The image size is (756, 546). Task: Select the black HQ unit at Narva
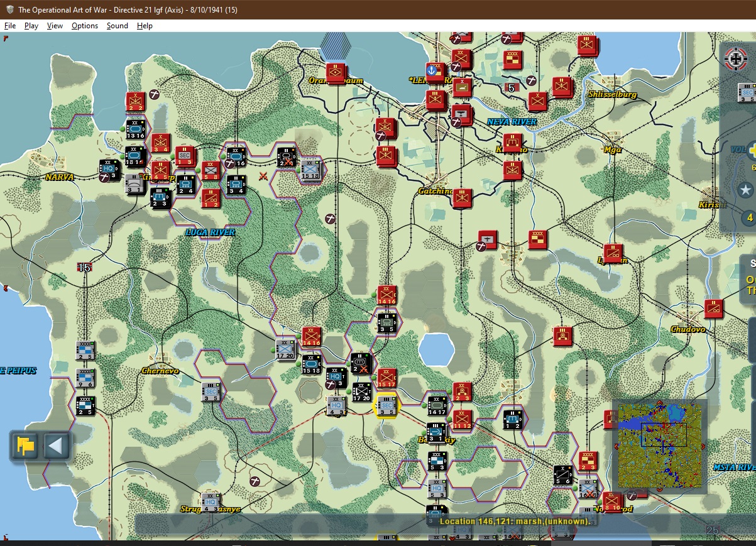tap(110, 170)
